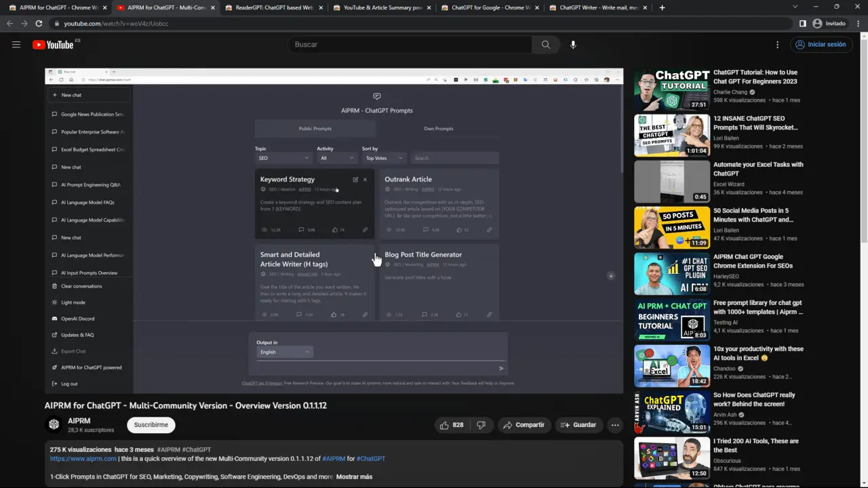
Task: Close the ChatGPT for Google tab
Action: pos(536,7)
